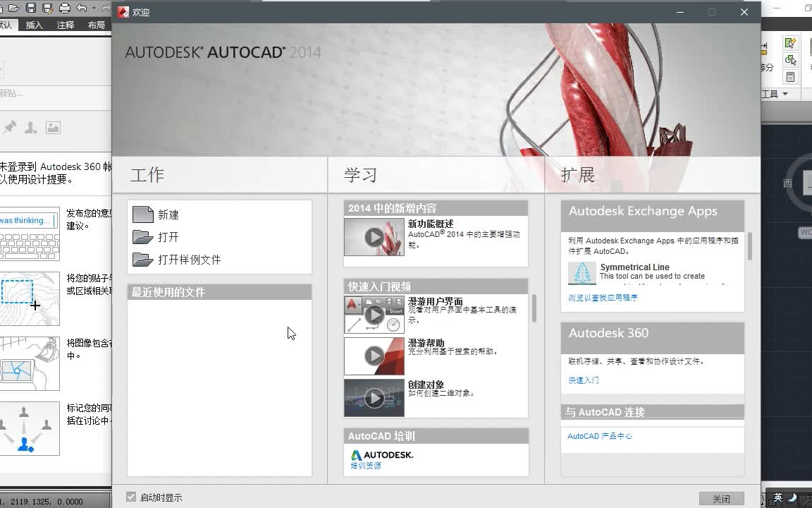Open a drawing via 打开 folder icon

click(143, 237)
